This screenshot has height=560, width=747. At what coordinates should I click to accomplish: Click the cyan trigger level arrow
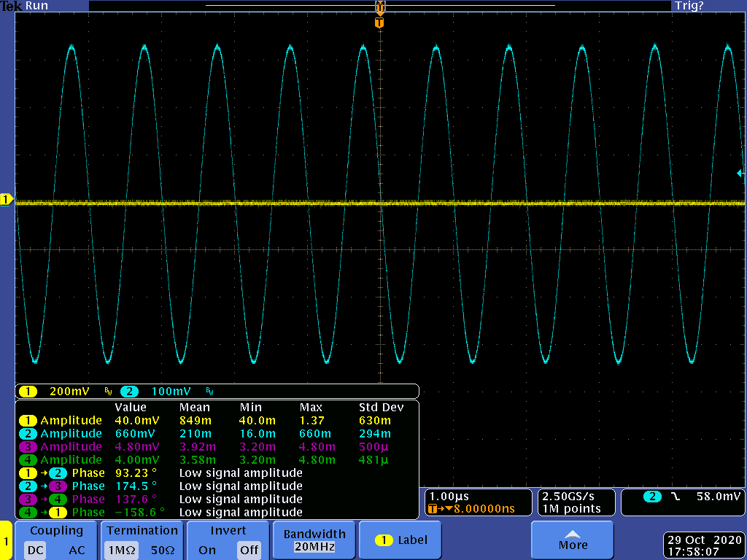coord(740,173)
